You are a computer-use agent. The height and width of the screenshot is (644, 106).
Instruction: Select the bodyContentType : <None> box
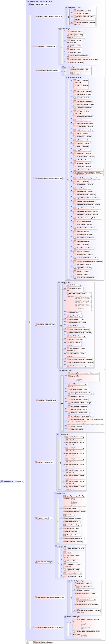click(x=39, y=4)
